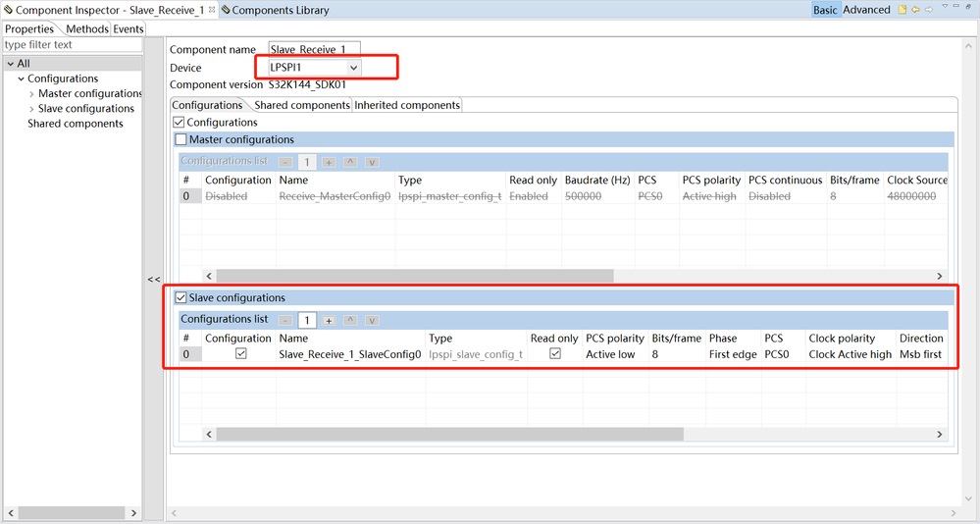Toggle Configuration checkbox for Slave_Receive_1_SlaveConfig0
Viewport: 980px width, 524px height.
240,353
